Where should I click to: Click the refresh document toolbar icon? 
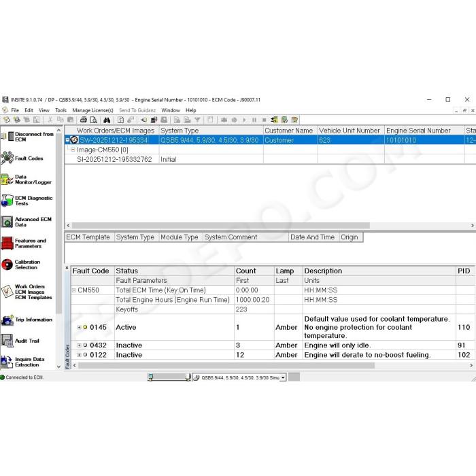pos(120,120)
